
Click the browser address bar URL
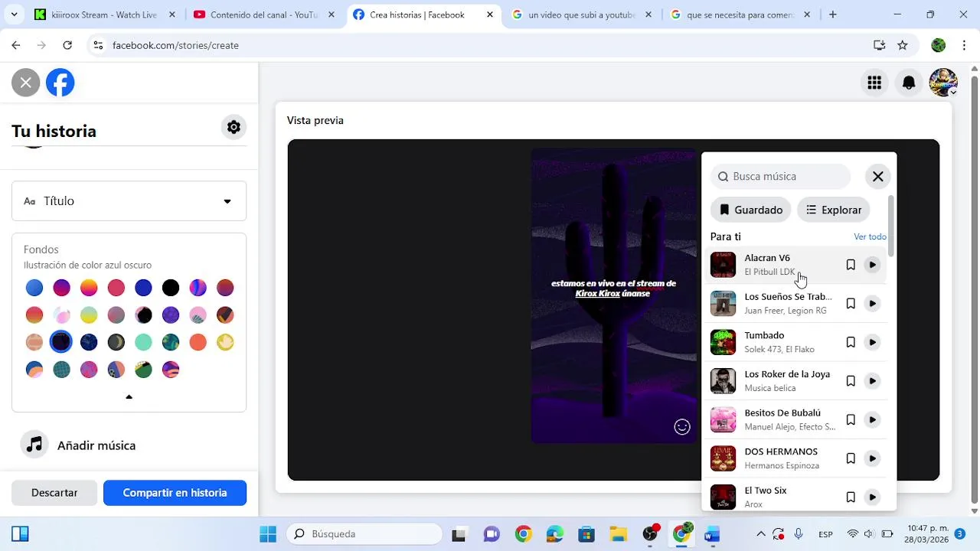tap(175, 45)
